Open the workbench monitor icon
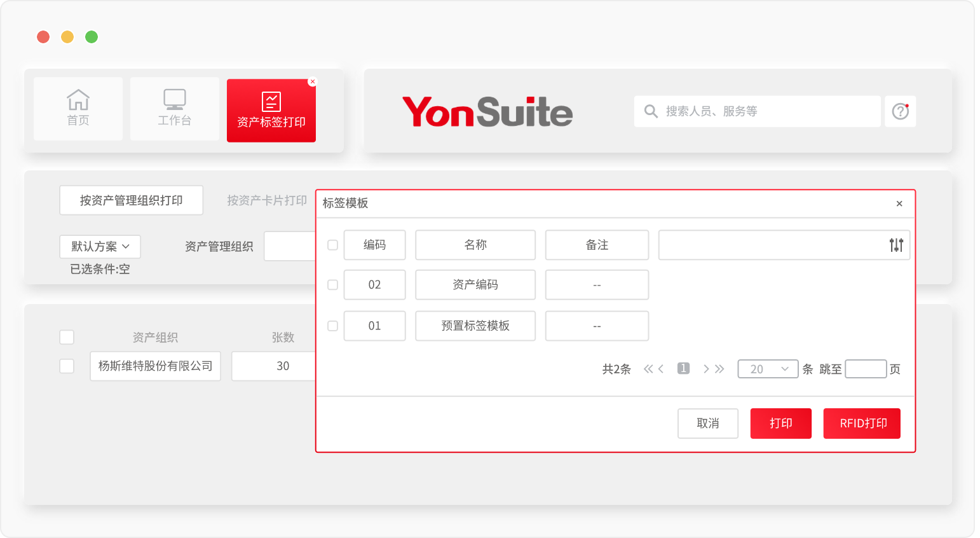The height and width of the screenshot is (538, 980). (x=175, y=108)
